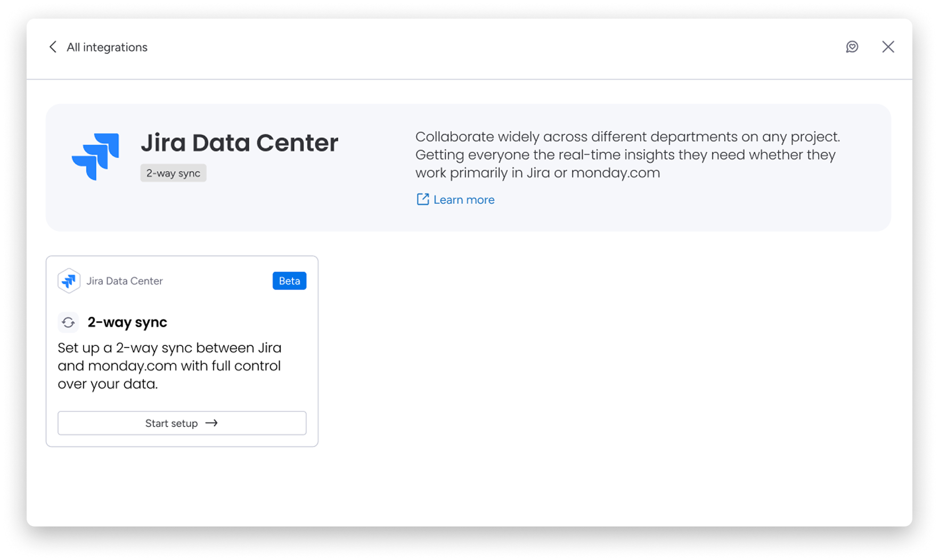Click the small Jira hexagon icon on card

point(69,281)
